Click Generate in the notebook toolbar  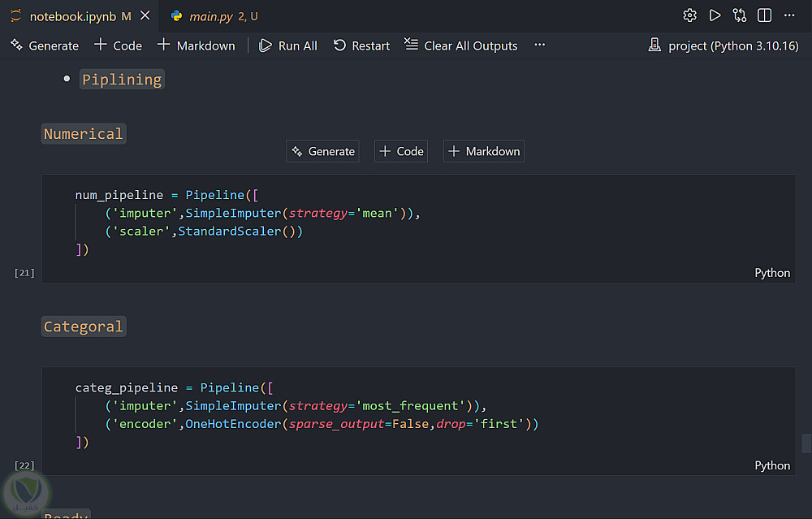coord(45,45)
